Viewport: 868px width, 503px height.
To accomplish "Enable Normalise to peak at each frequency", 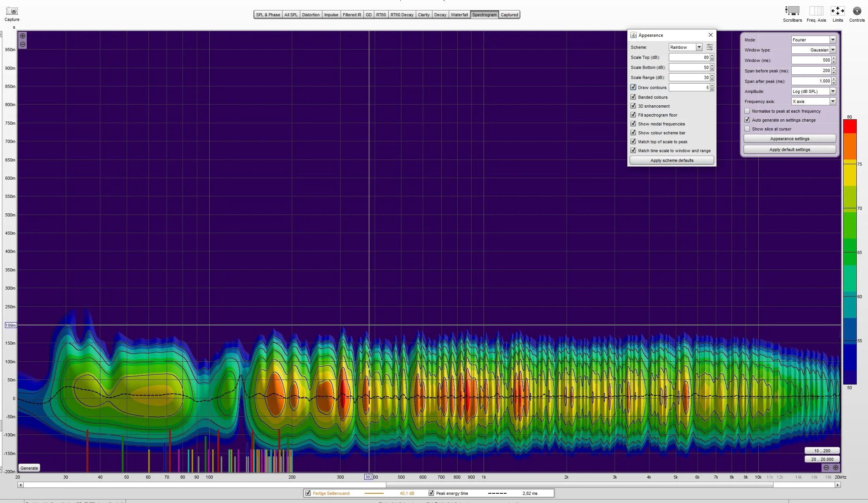I will pyautogui.click(x=747, y=111).
